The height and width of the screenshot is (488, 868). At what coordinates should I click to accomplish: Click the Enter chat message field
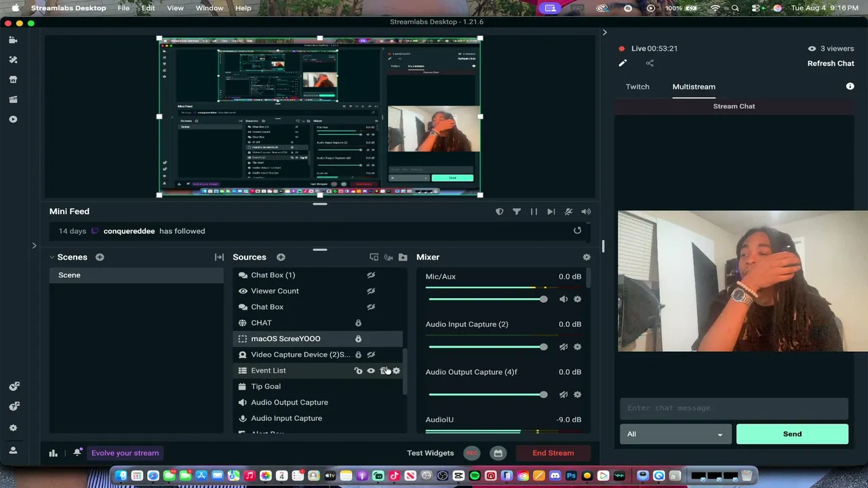tap(734, 408)
